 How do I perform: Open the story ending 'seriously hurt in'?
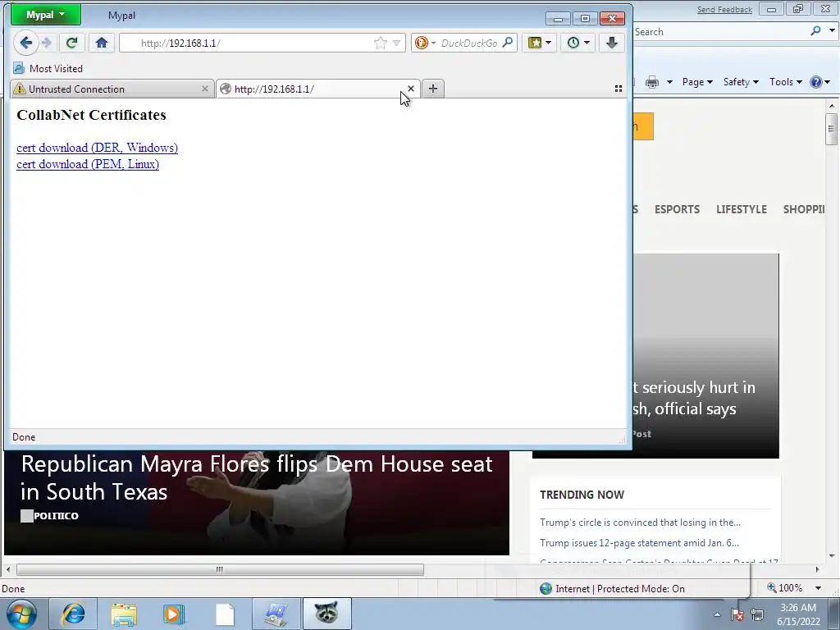point(694,398)
